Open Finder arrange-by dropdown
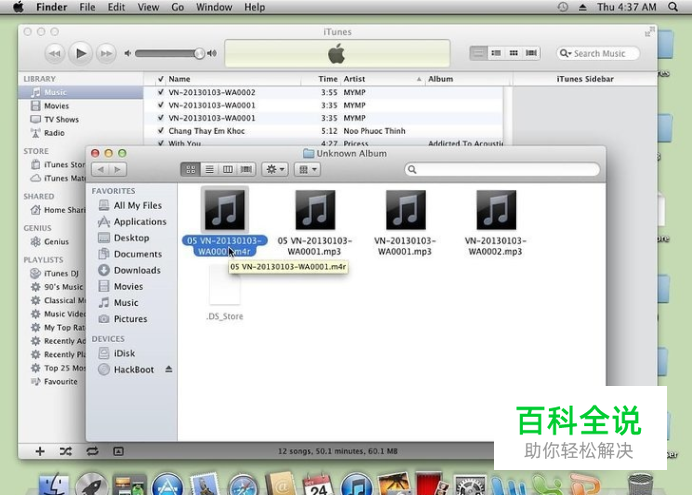 click(308, 169)
